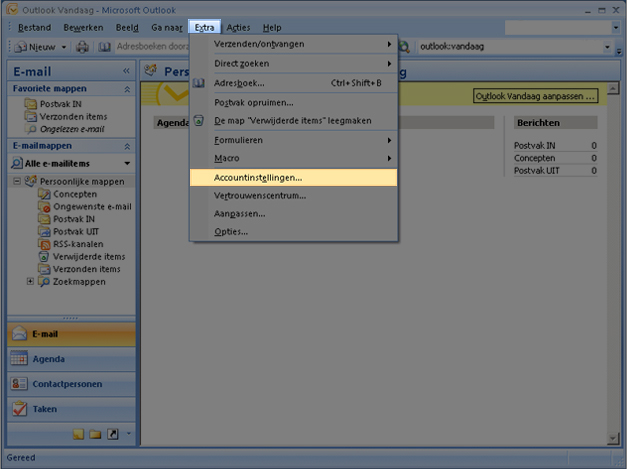Image resolution: width=627 pixels, height=469 pixels.
Task: Open the Concepten folder in tree
Action: [75, 194]
